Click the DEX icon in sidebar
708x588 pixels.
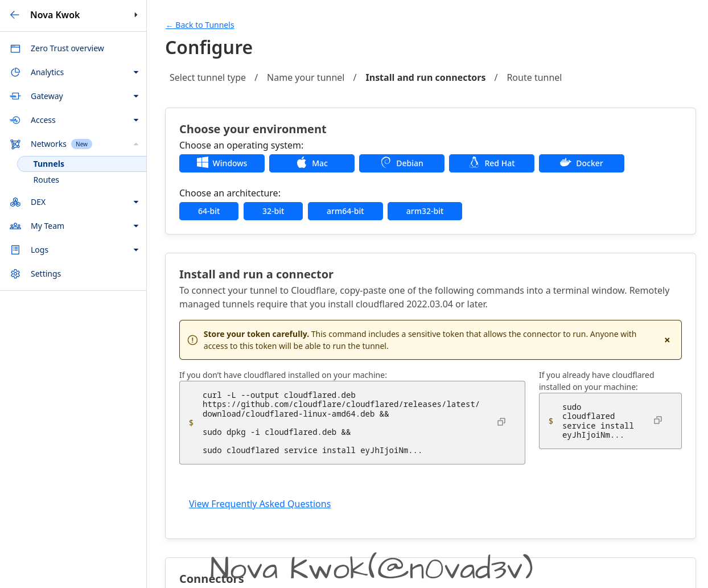pos(15,202)
